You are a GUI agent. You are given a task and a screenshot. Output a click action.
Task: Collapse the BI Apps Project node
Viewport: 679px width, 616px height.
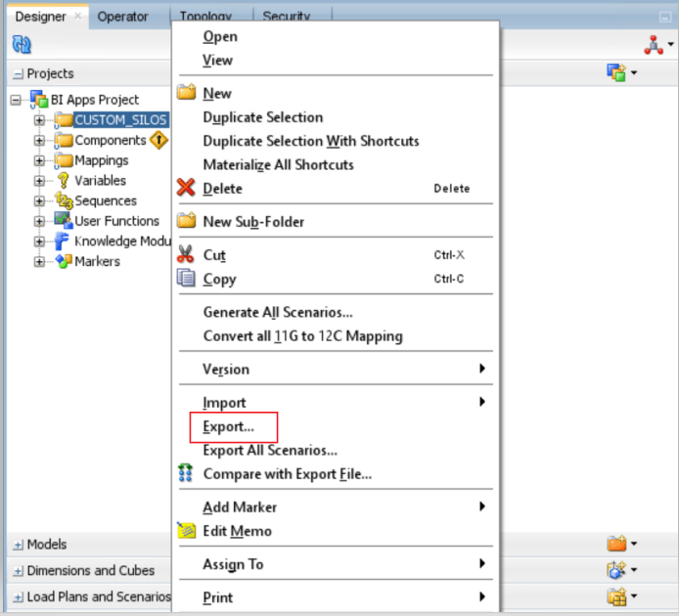pos(16,100)
